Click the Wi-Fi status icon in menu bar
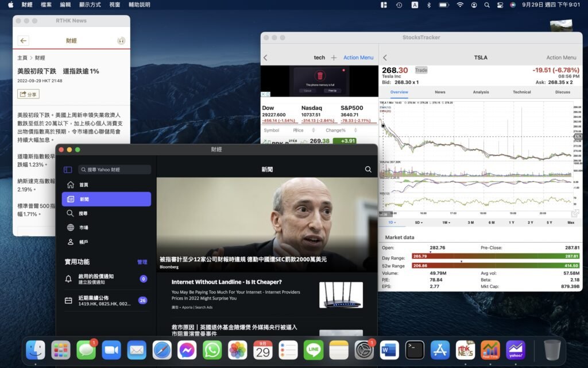Viewport: 588px width, 368px height. click(460, 5)
